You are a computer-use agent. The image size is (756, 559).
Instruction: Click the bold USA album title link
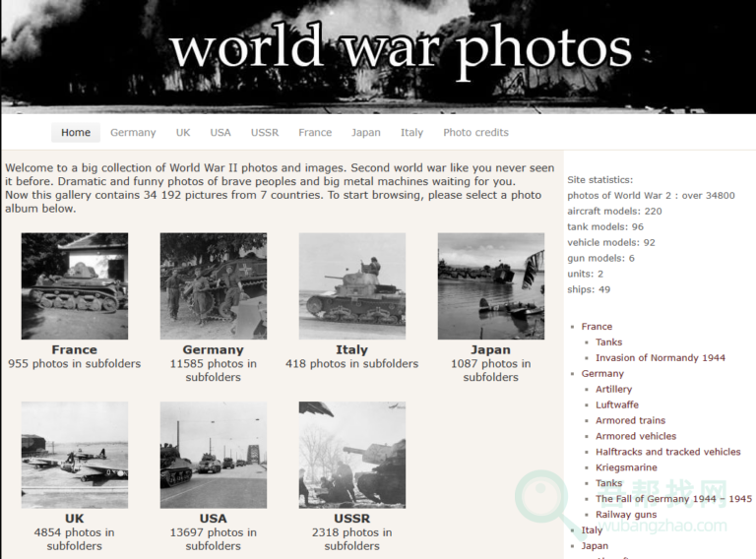pos(214,519)
